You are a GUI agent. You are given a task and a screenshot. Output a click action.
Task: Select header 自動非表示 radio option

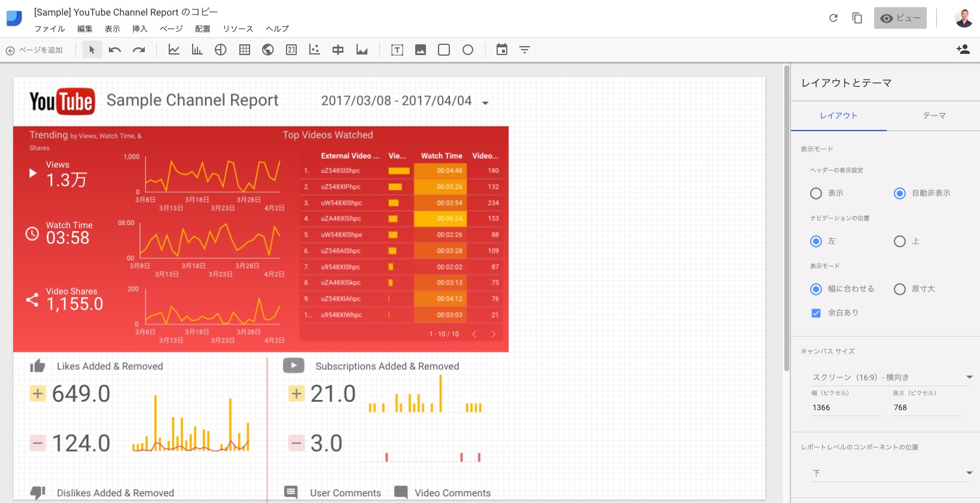900,193
